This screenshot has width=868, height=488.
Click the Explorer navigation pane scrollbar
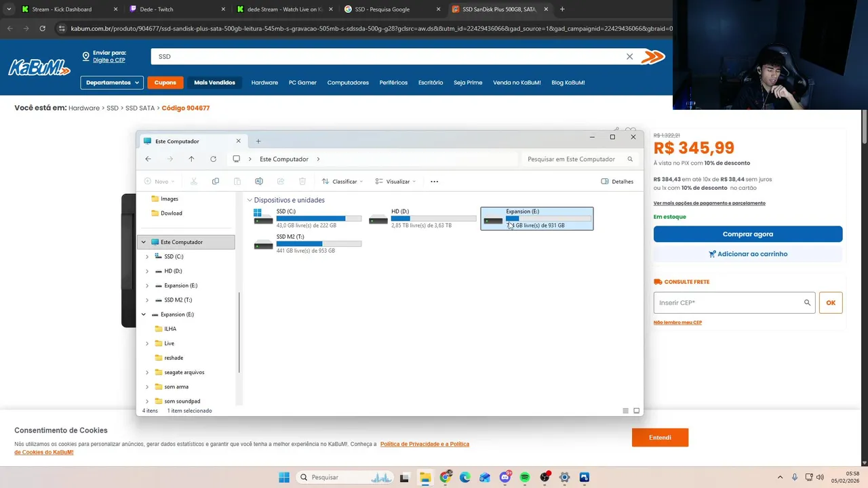click(x=239, y=332)
